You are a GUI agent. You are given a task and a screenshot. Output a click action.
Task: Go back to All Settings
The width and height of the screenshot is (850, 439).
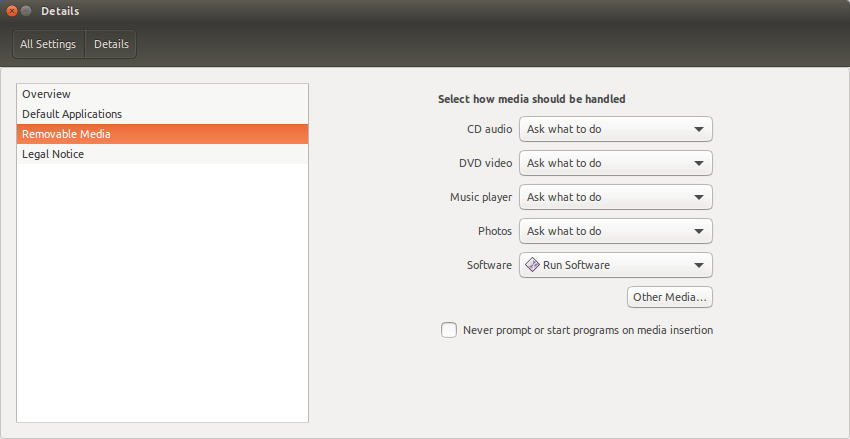point(48,44)
